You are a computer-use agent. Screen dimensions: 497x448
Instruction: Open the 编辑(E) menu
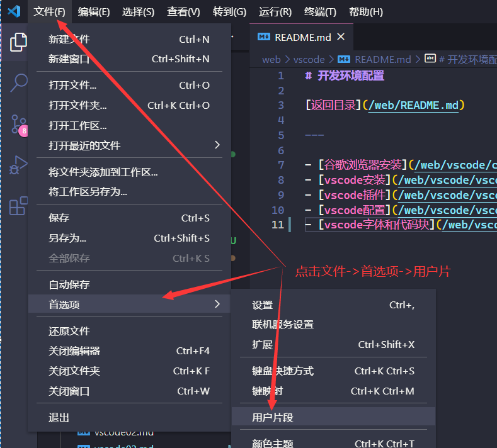[x=94, y=12]
